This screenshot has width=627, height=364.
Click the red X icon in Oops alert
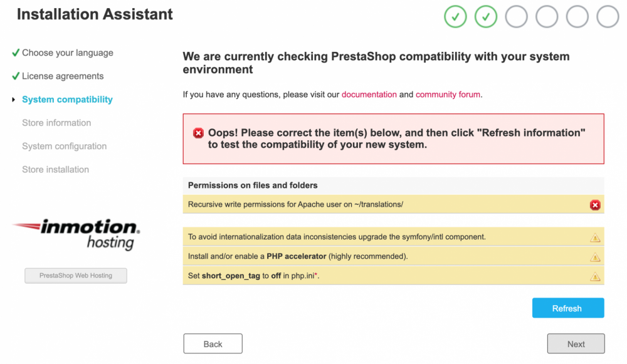[x=198, y=133]
